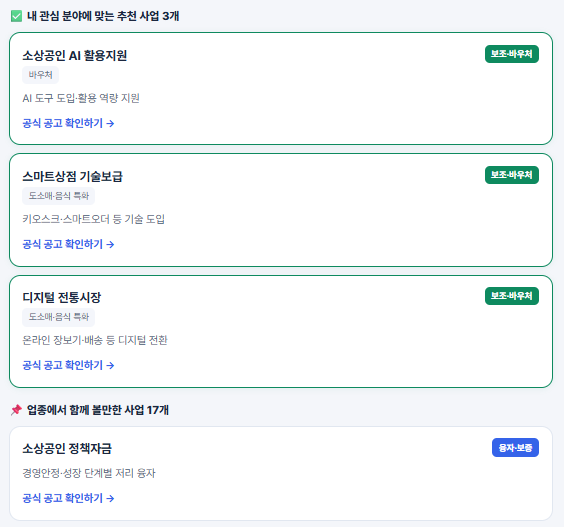This screenshot has height=527, width=564.
Task: Click the 보조·바우처 badge on 스마트상점 기술보급 card
Action: click(x=512, y=175)
